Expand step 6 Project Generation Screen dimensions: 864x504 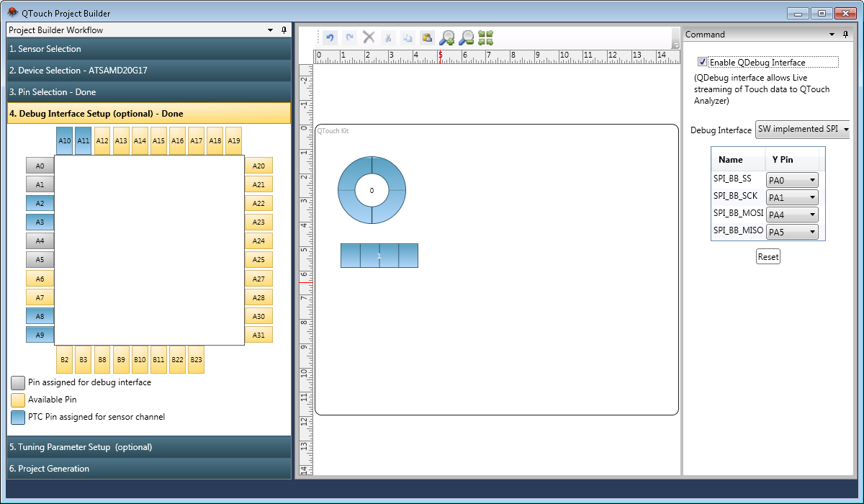[149, 469]
